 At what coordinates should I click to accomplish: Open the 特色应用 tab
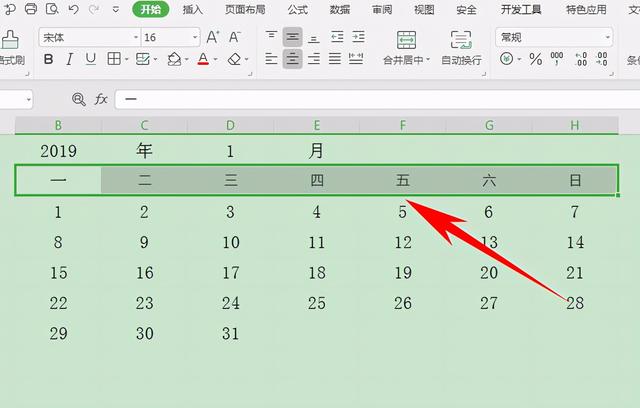point(586,9)
